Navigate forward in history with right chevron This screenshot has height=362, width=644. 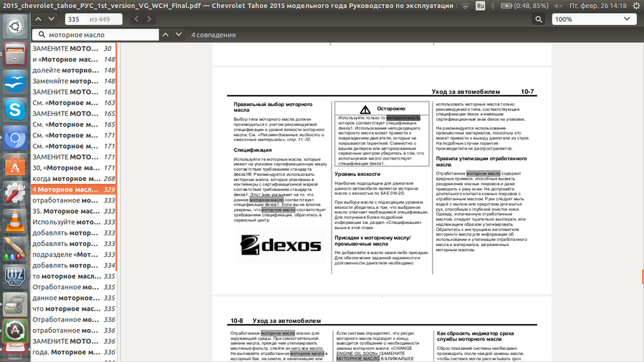[x=149, y=19]
